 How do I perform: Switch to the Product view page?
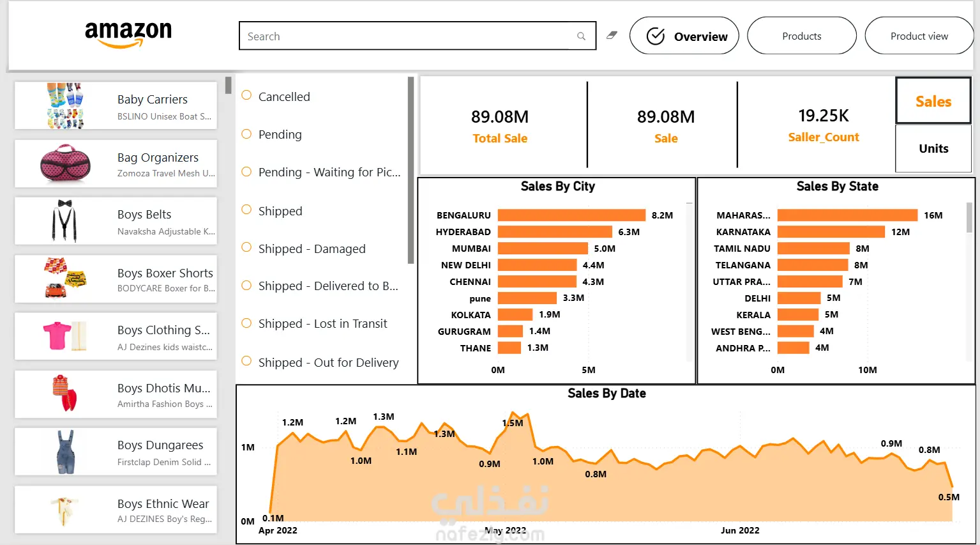(x=919, y=36)
